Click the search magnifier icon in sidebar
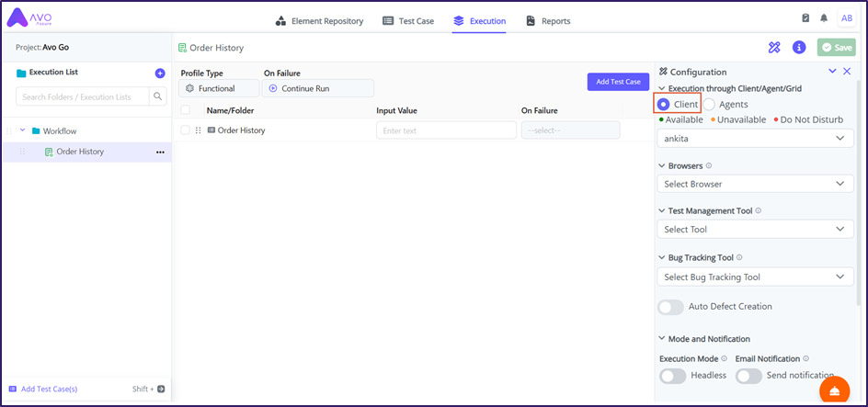 tap(158, 96)
